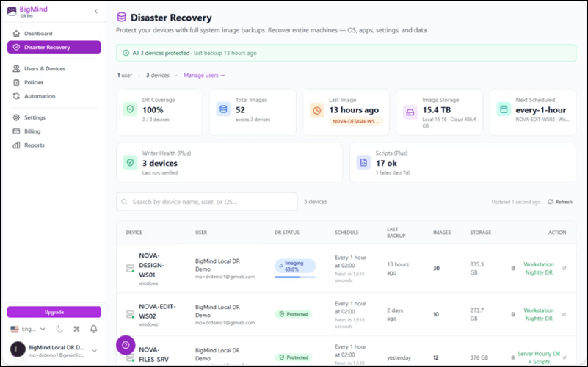Collapse the sidebar with the chevron
The height and width of the screenshot is (367, 588).
tap(96, 11)
